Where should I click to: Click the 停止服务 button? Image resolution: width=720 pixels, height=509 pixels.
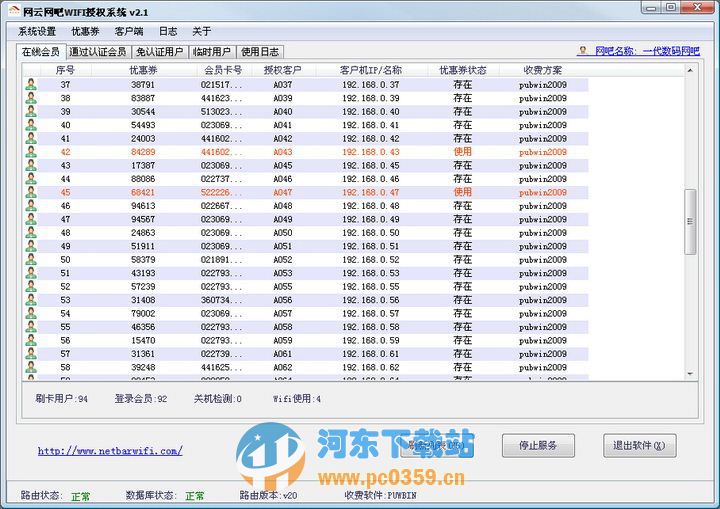(x=538, y=445)
